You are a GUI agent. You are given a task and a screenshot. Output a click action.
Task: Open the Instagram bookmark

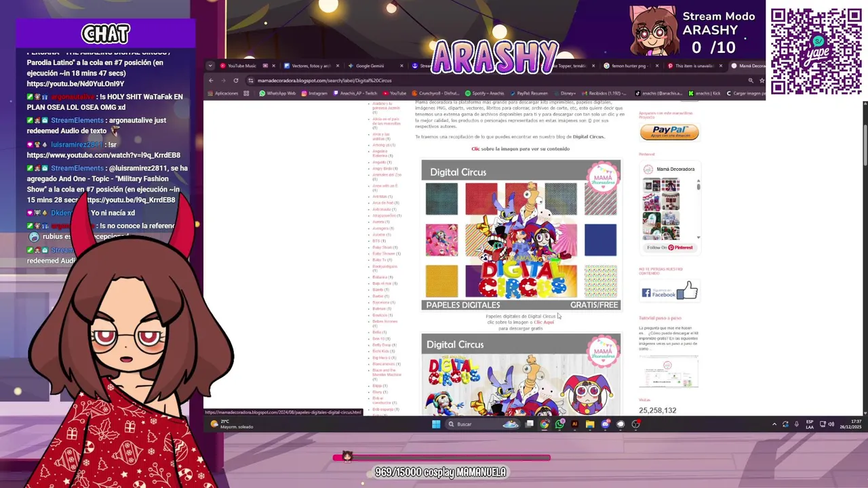(315, 94)
